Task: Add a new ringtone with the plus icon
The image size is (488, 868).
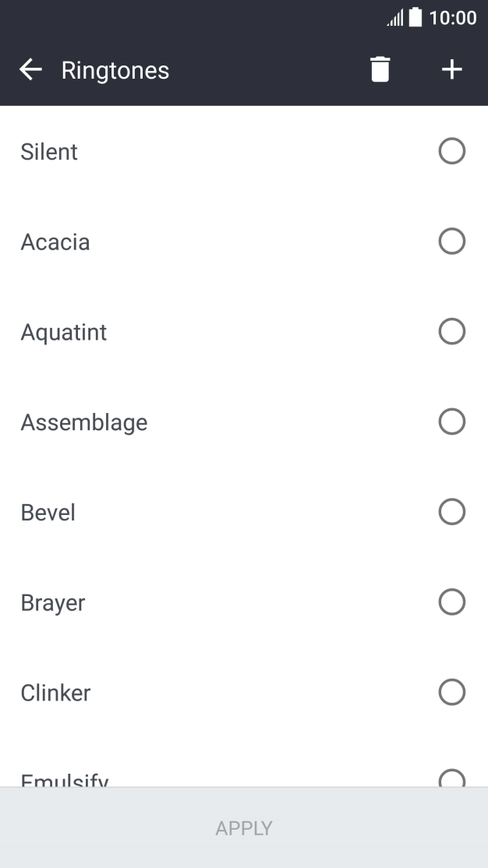Action: pos(451,69)
